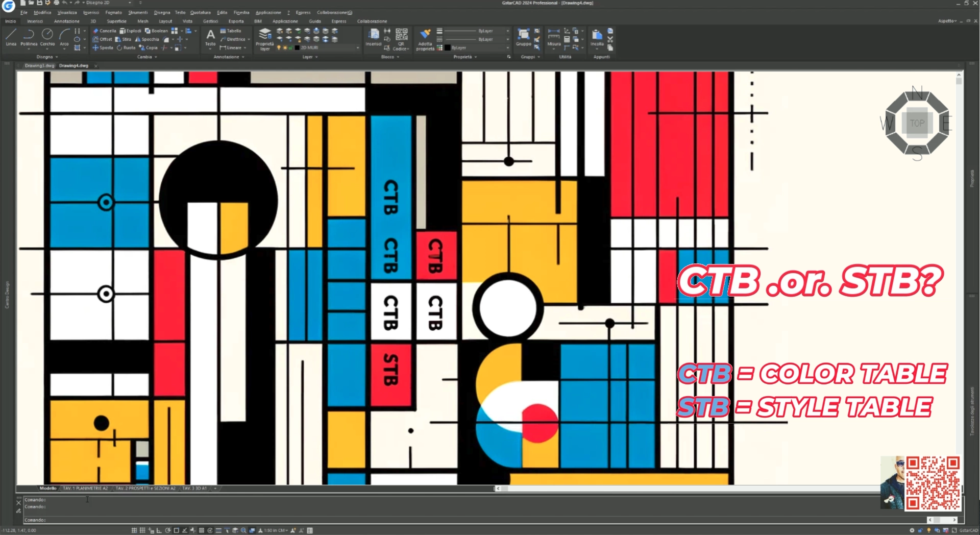Toggle object snap in status bar
This screenshot has width=980, height=535.
176,530
